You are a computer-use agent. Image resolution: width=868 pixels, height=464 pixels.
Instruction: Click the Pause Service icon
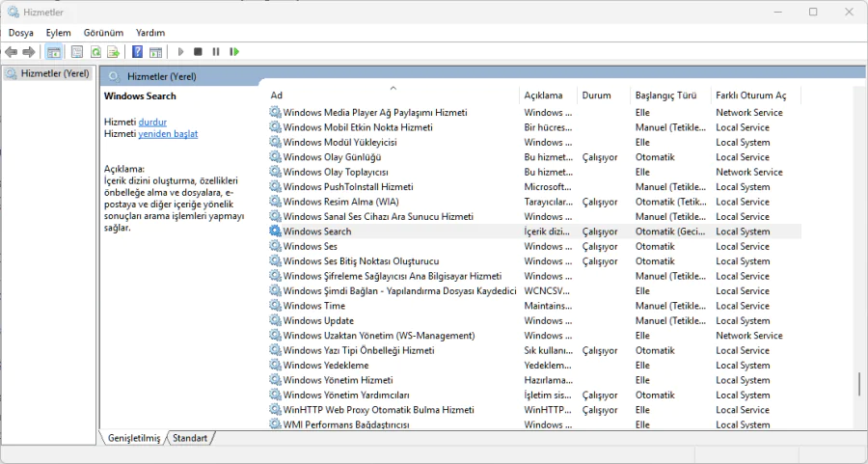(216, 52)
